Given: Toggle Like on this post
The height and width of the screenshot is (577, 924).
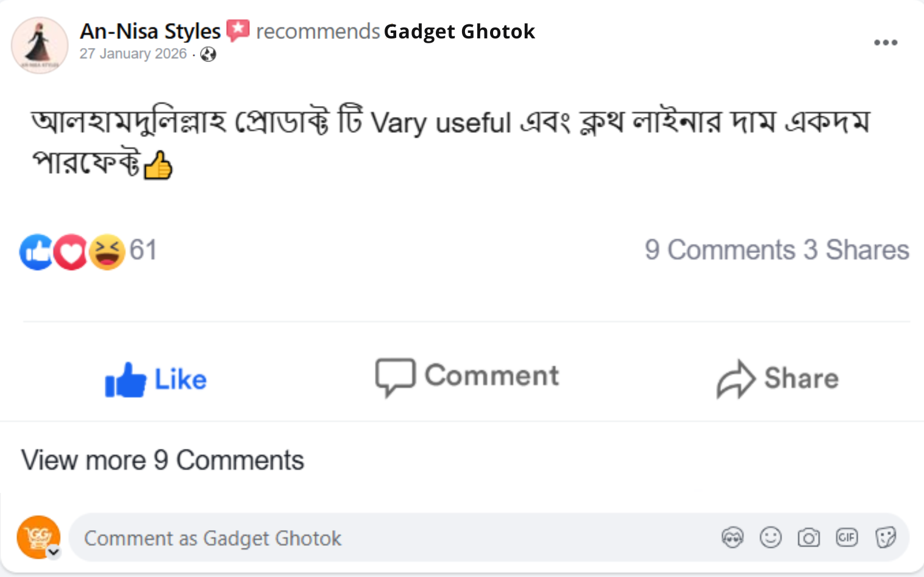Looking at the screenshot, I should point(156,379).
